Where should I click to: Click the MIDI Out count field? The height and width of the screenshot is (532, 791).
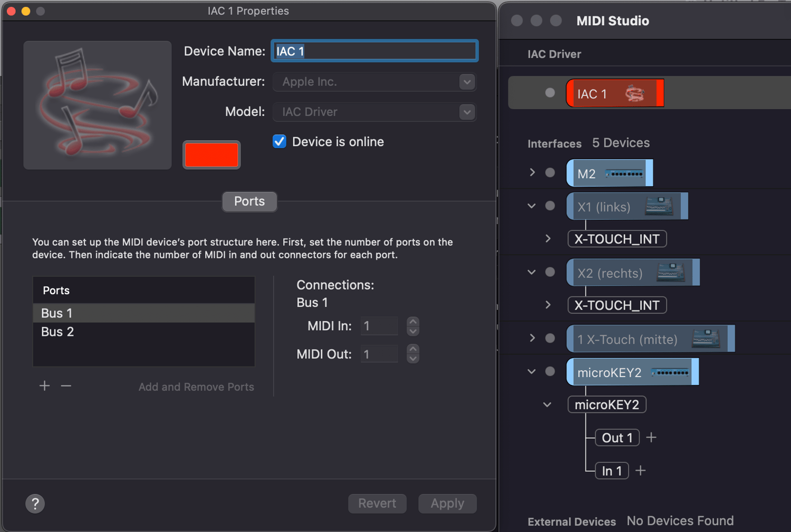point(379,354)
